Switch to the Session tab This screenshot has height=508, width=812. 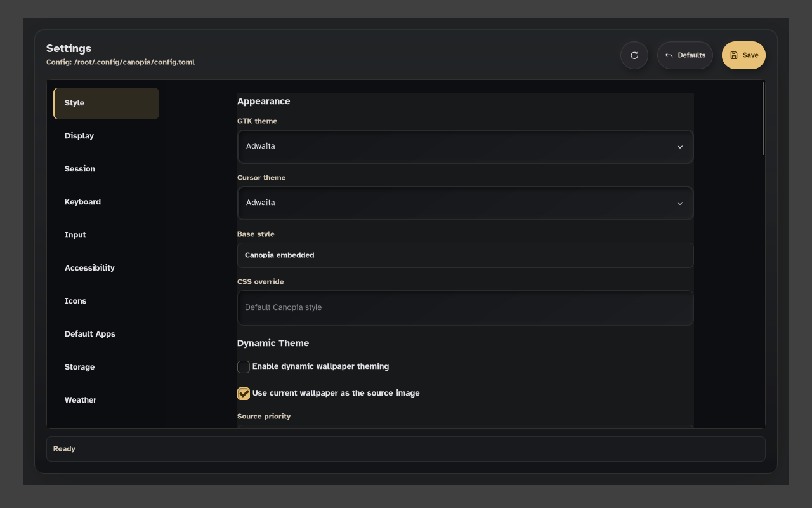[106, 169]
